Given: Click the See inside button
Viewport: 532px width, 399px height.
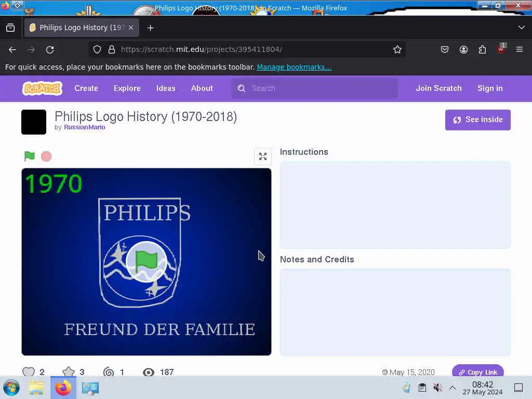Looking at the screenshot, I should 478,120.
